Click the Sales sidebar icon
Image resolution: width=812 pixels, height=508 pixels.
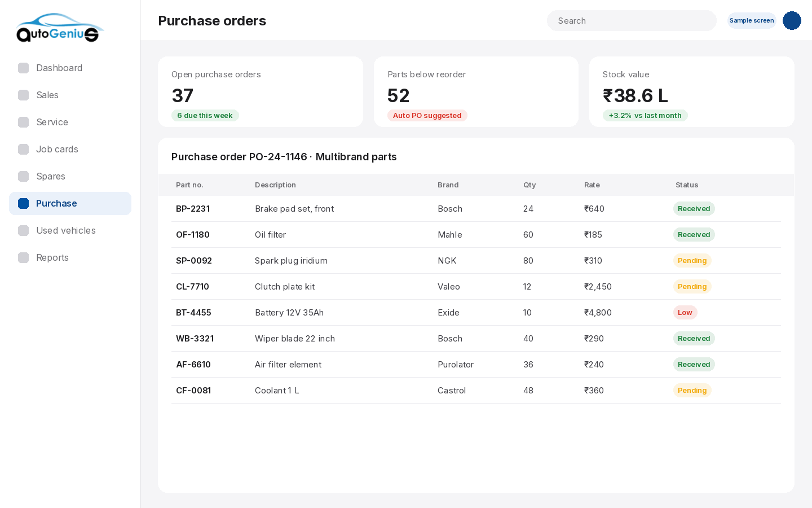click(23, 95)
